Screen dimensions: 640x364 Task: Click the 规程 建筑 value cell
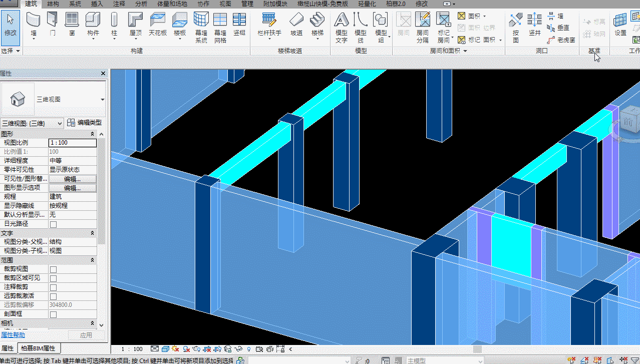pyautogui.click(x=73, y=197)
